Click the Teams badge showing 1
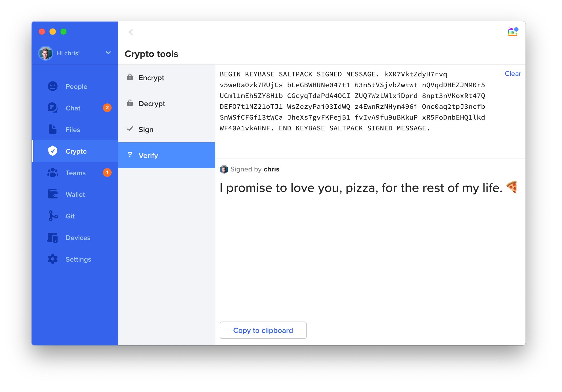The height and width of the screenshot is (392, 562). pyautogui.click(x=107, y=173)
